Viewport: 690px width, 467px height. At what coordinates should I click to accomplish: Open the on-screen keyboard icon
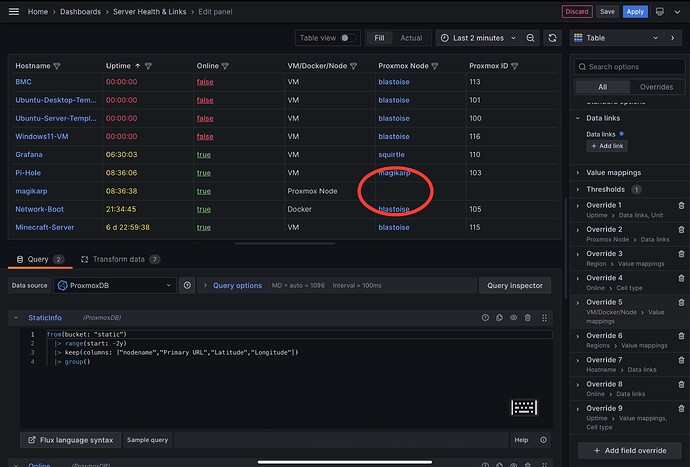(524, 408)
